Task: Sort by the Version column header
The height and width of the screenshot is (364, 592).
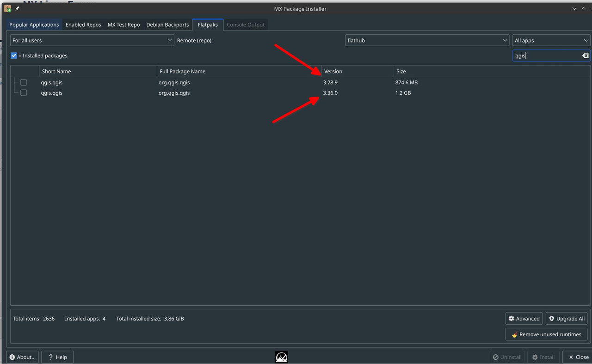Action: point(358,71)
